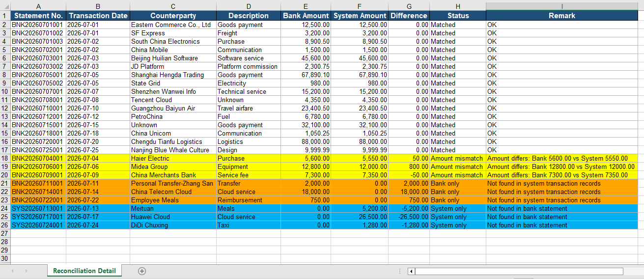
Task: Go to previous sheet using left arrow
Action: point(12,271)
